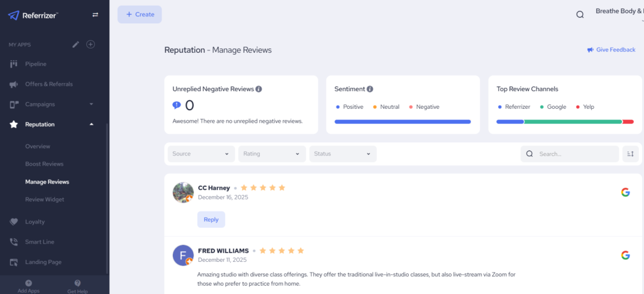Image resolution: width=644 pixels, height=294 pixels.
Task: Open the Add Apps icon at bottom
Action: tap(28, 284)
